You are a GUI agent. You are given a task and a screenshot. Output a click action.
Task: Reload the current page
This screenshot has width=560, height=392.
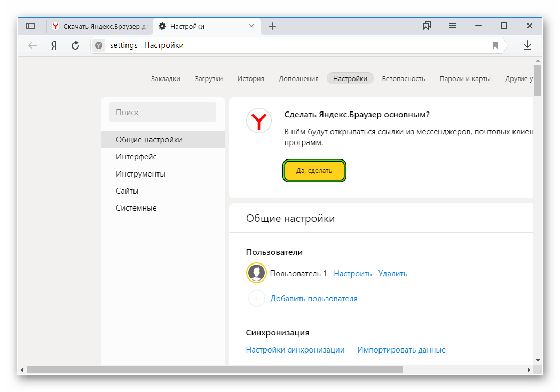[x=75, y=45]
